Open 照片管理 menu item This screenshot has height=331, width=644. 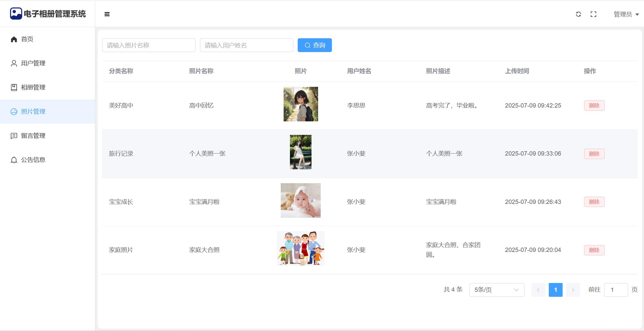[33, 112]
